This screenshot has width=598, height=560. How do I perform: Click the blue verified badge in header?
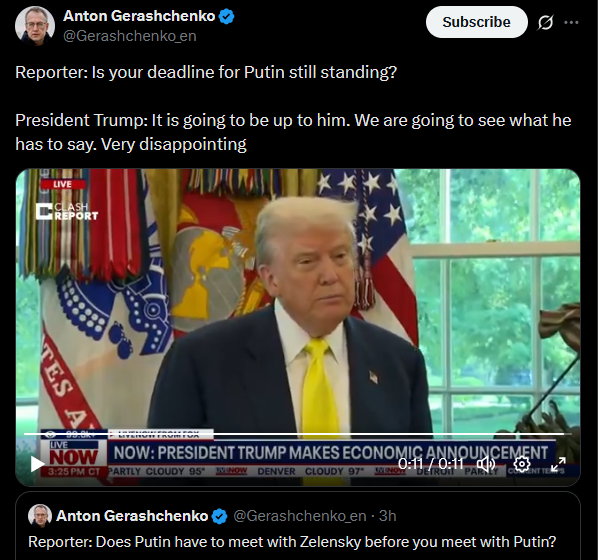click(x=227, y=16)
